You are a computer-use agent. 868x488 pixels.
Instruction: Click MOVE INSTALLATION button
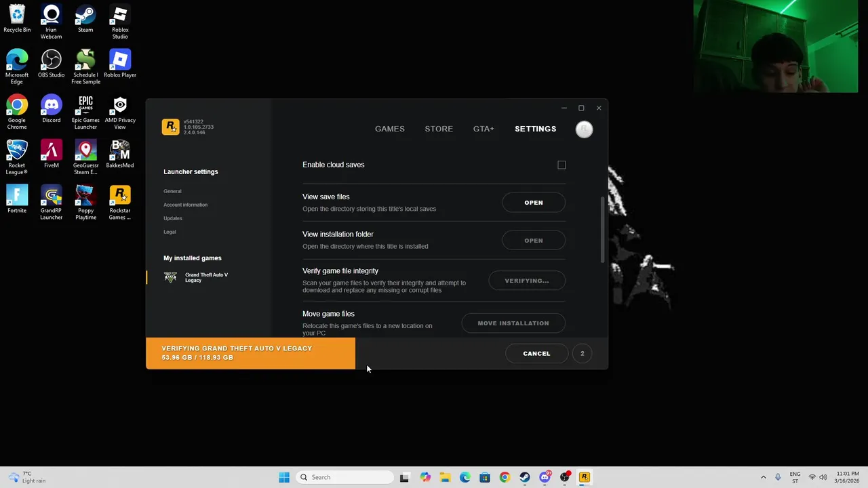point(513,323)
